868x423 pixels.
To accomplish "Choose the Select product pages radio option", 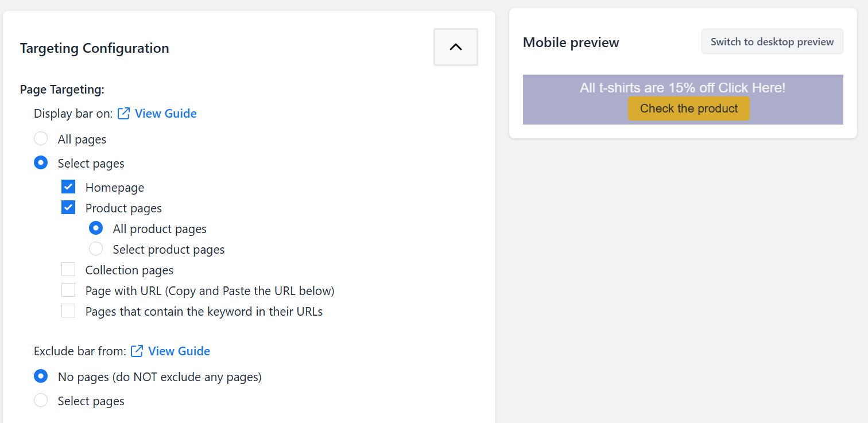I will click(96, 249).
